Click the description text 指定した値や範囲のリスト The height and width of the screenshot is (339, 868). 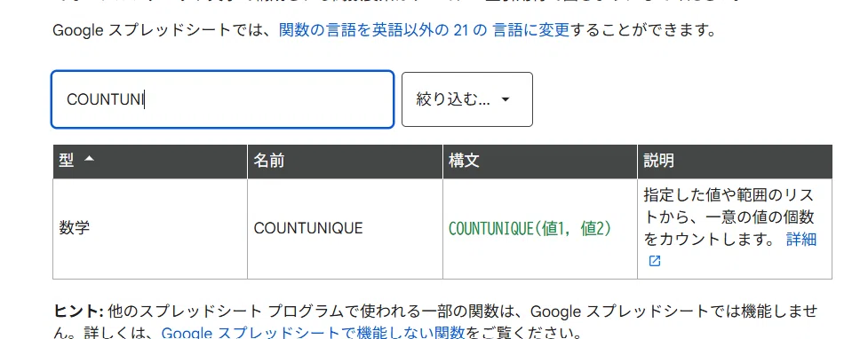(x=729, y=195)
